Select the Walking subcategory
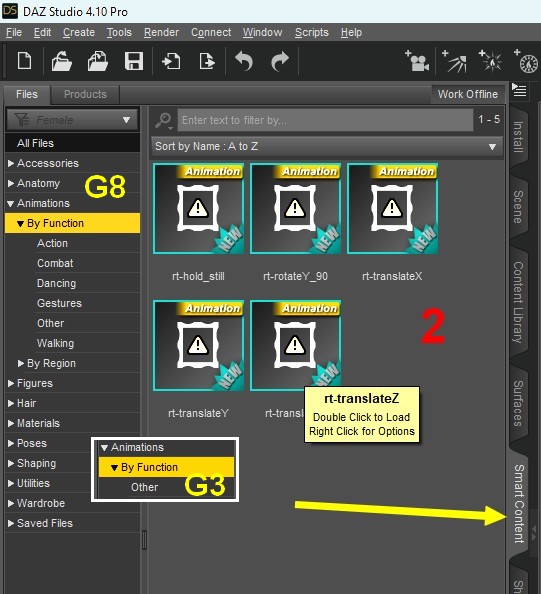The width and height of the screenshot is (541, 594). (55, 344)
